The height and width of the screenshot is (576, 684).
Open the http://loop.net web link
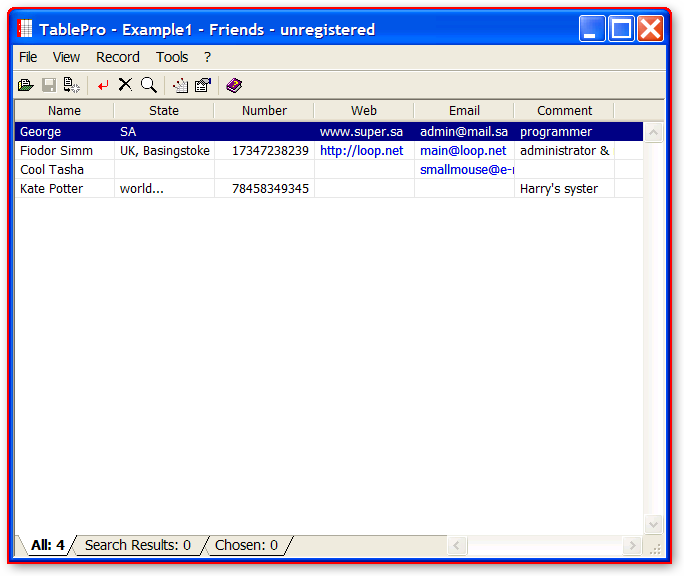point(361,151)
